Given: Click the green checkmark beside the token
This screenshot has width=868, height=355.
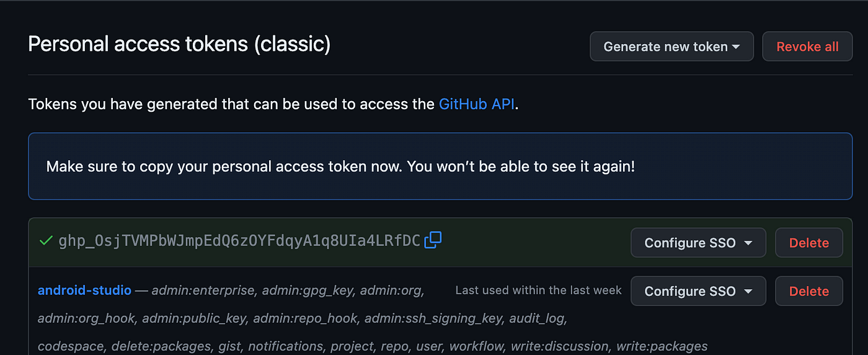Looking at the screenshot, I should click(45, 240).
